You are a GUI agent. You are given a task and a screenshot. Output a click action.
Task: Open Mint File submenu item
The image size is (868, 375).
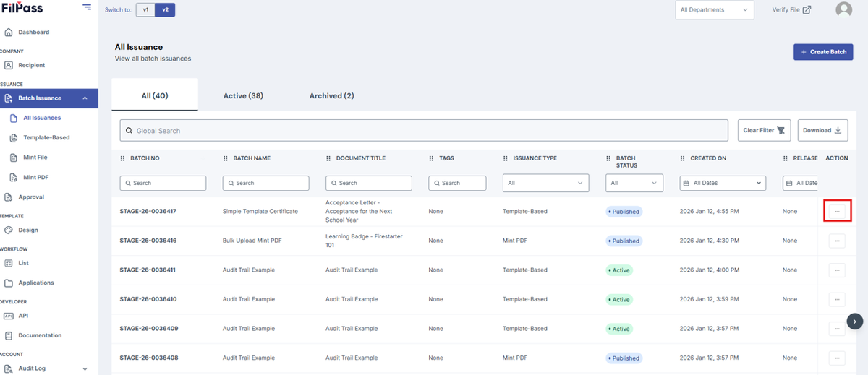pyautogui.click(x=35, y=157)
